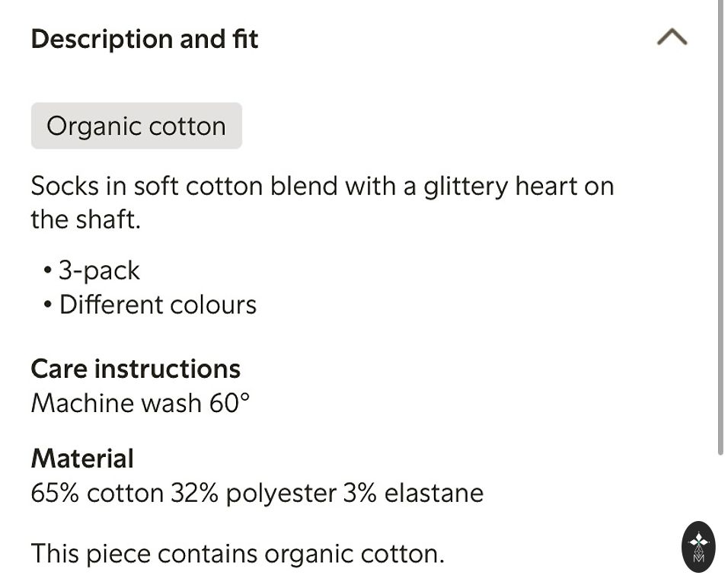This screenshot has height=585, width=728.
Task: Click the 32% polyester text
Action: [x=253, y=493]
